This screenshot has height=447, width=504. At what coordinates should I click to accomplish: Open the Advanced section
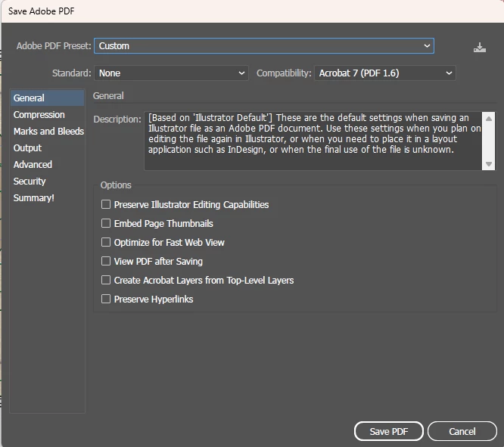(x=47, y=165)
